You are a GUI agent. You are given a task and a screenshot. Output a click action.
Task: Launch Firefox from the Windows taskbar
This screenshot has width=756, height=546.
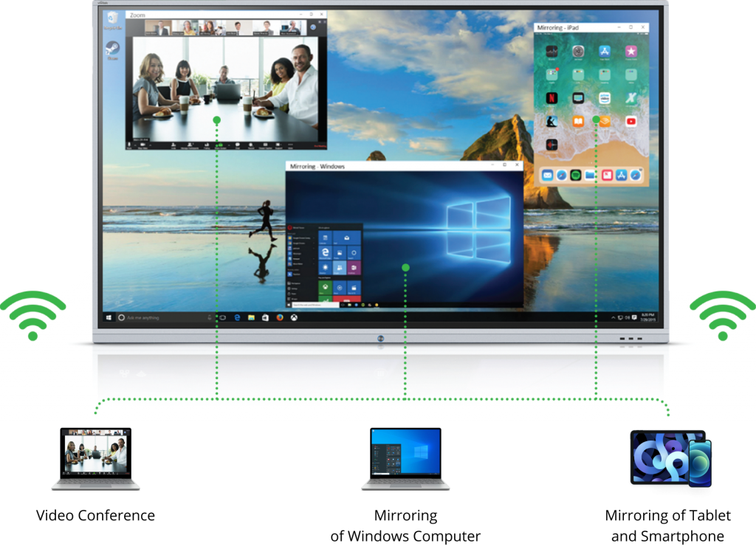click(280, 317)
